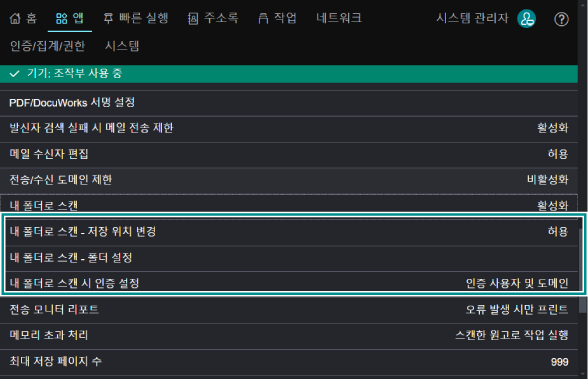Open 내 폴더로 스캔 - 폴더 설정
Screen dimensions: 588x379
click(x=291, y=258)
